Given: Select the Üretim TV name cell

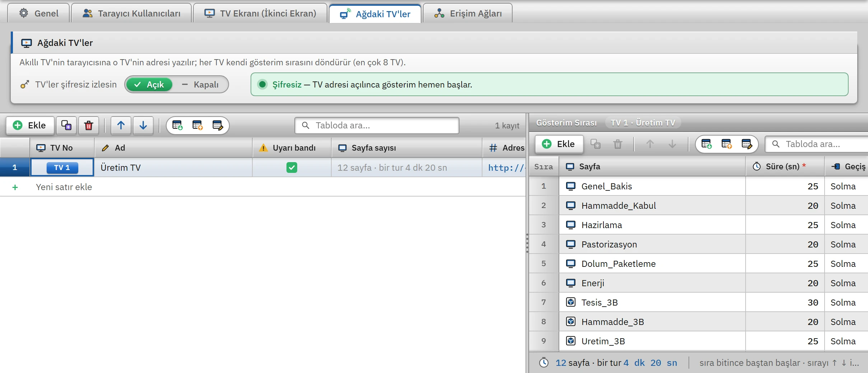Looking at the screenshot, I should click(173, 167).
